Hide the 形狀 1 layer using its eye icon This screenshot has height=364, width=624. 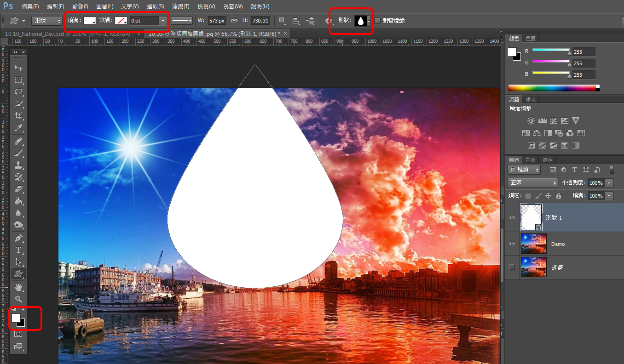[x=512, y=217]
